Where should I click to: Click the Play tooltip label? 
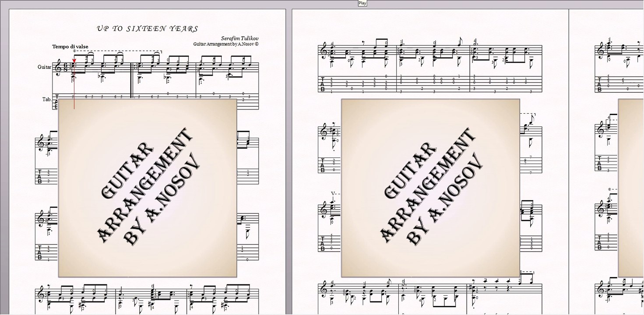(362, 3)
